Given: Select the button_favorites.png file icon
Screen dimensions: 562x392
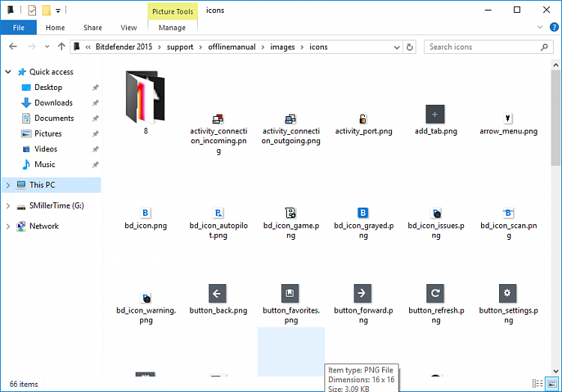Looking at the screenshot, I should coord(290,294).
